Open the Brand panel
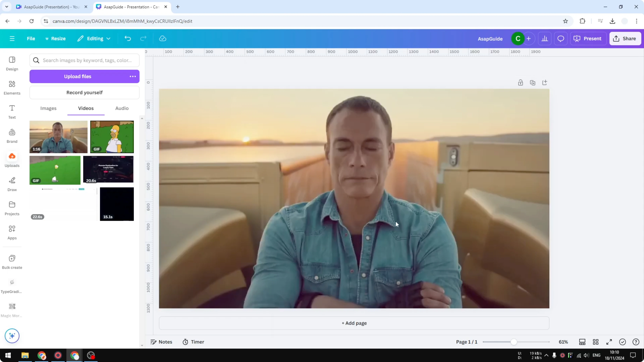 click(12, 135)
